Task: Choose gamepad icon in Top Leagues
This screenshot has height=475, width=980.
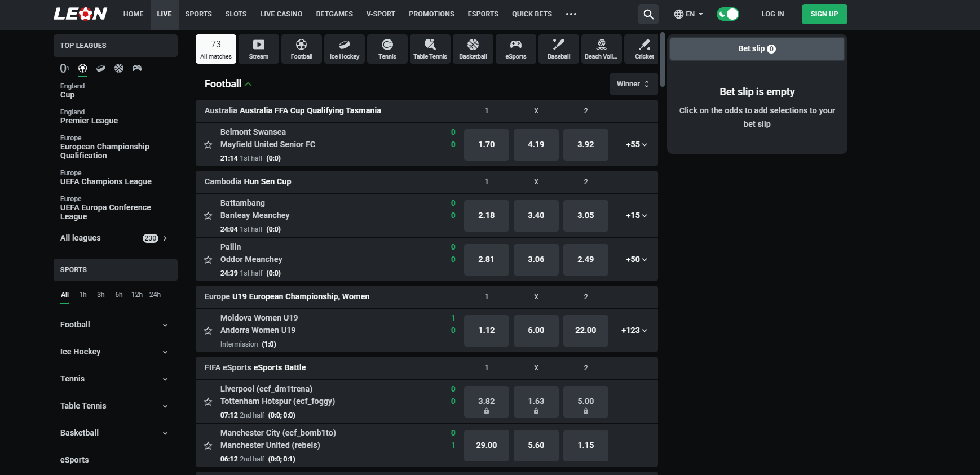Action: 137,68
